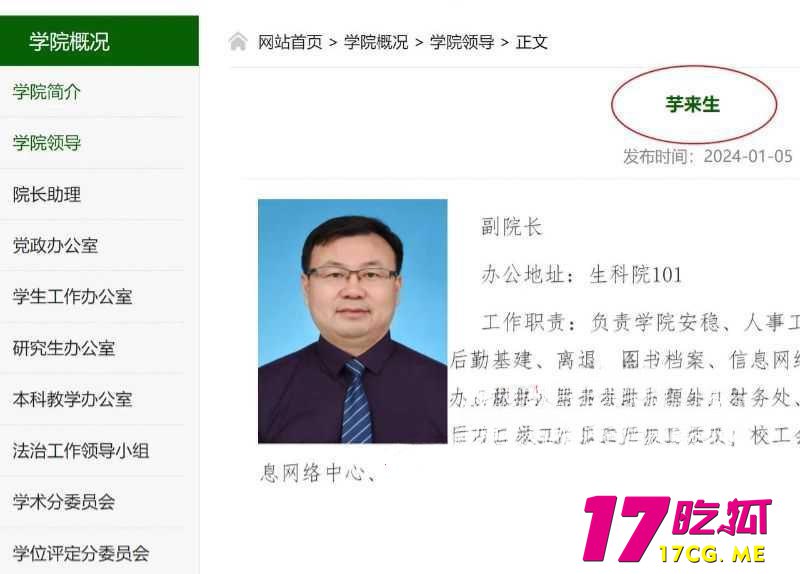This screenshot has width=800, height=574.
Task: Click the home icon in the breadcrumb
Action: 238,42
